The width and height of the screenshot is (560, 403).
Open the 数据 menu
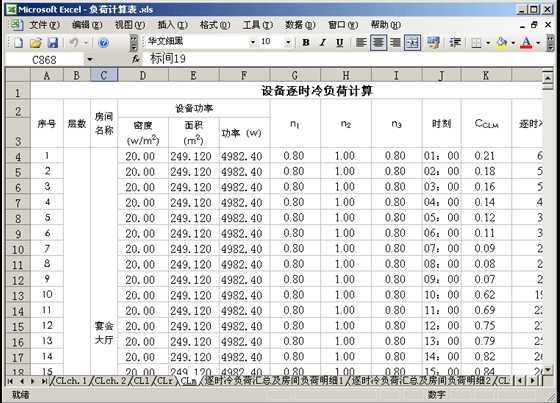pos(300,25)
